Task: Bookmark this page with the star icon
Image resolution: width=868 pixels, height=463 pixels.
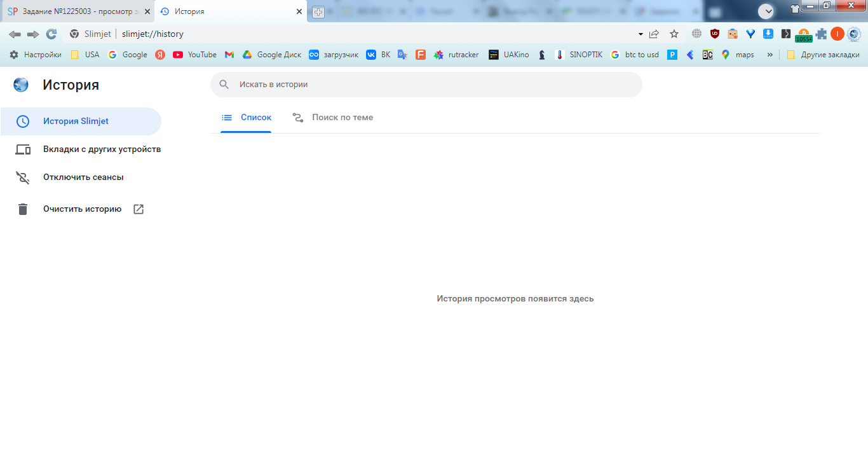Action: click(x=674, y=34)
